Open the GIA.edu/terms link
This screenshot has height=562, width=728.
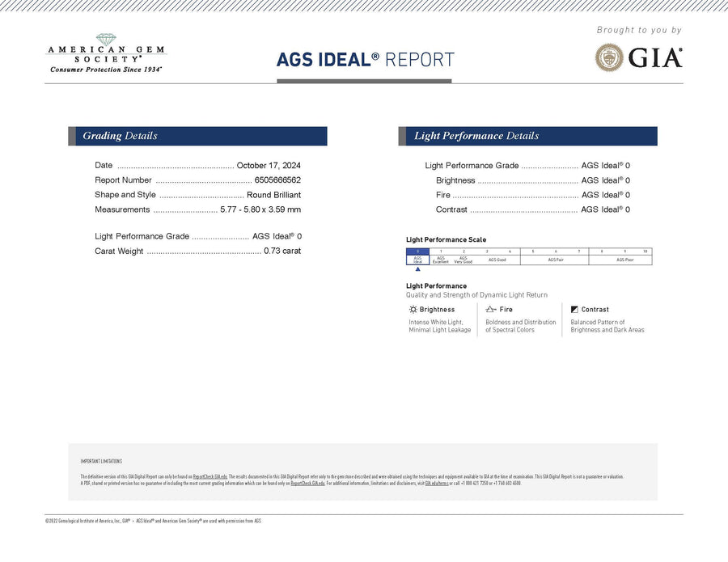click(x=437, y=483)
